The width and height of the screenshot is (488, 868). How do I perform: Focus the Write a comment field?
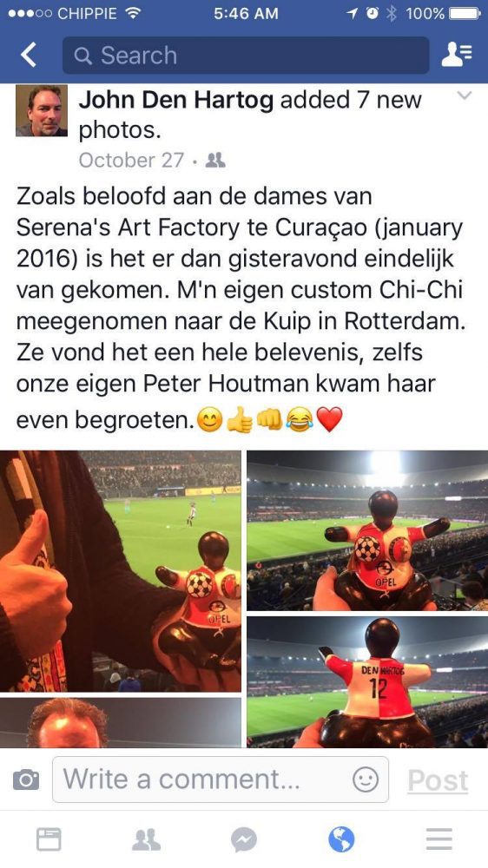[220, 779]
